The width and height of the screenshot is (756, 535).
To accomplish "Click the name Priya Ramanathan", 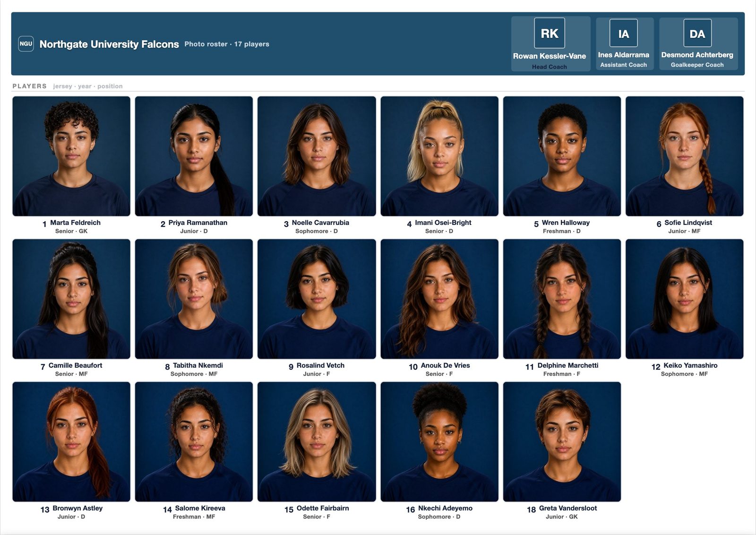I will (198, 223).
